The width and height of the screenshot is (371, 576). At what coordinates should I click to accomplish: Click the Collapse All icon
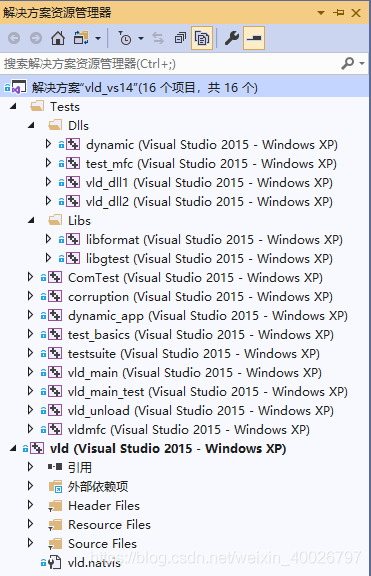click(x=180, y=38)
